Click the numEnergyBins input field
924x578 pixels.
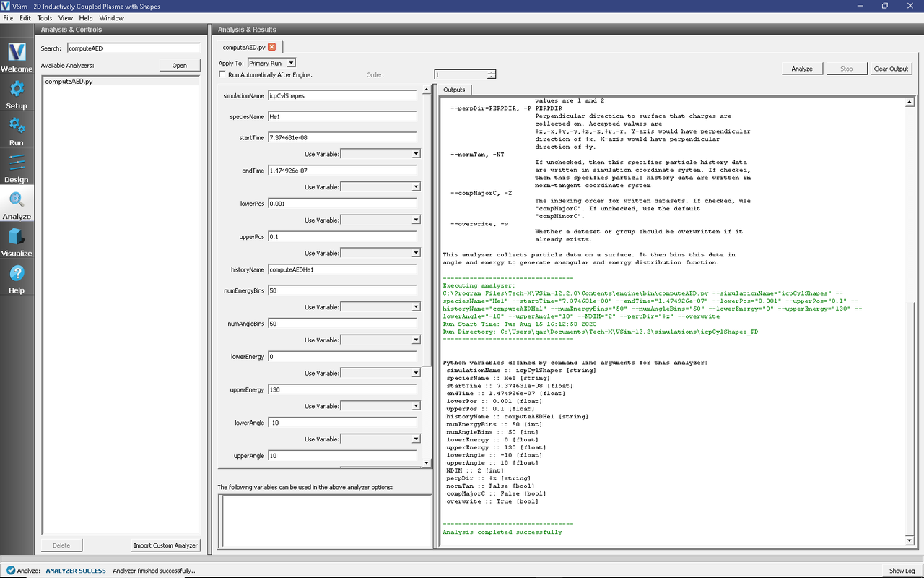(342, 290)
